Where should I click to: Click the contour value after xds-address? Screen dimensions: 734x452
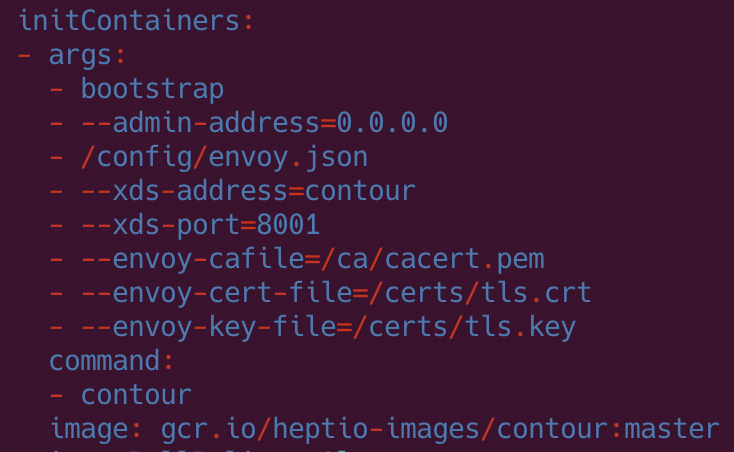pyautogui.click(x=360, y=190)
